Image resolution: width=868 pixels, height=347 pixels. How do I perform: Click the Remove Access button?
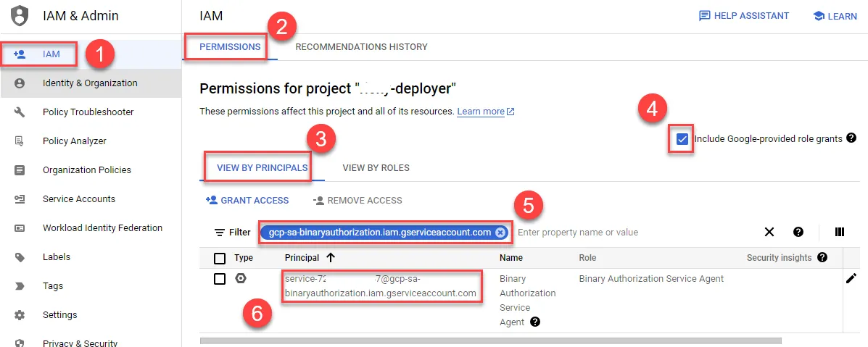click(357, 201)
